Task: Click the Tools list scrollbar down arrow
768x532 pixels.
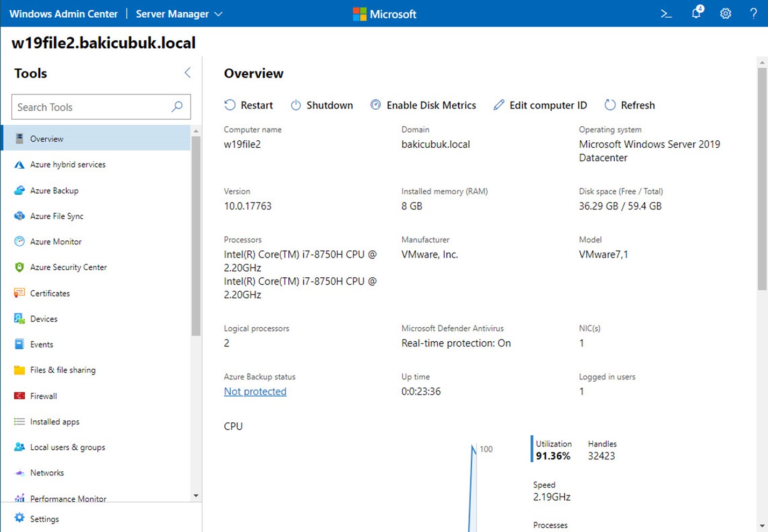Action: click(x=196, y=495)
